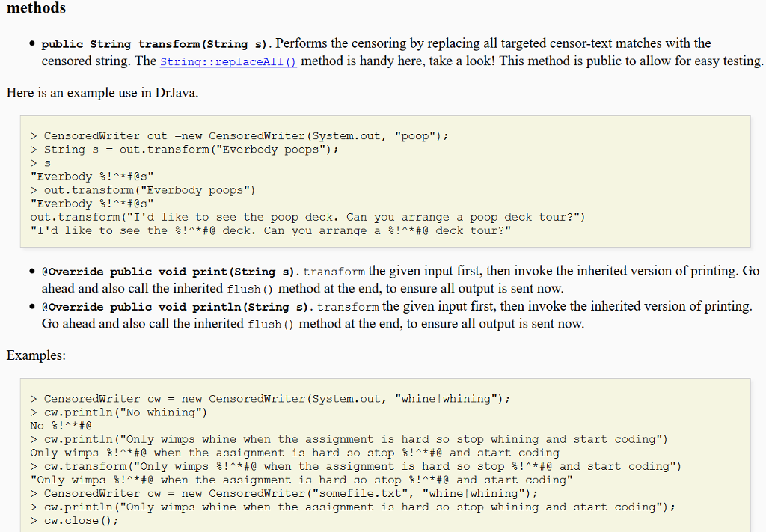Click 'Here is an example use in DrJava.'
Screen dimensions: 766x532
(x=102, y=93)
